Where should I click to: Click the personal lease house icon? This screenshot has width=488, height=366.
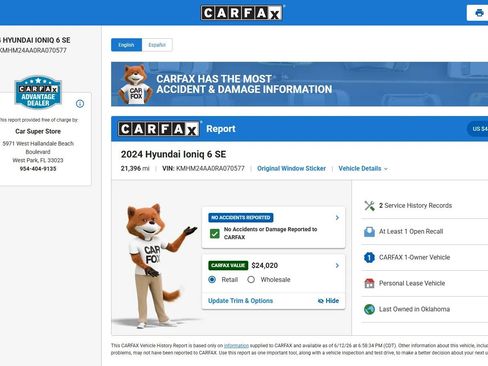pos(369,283)
